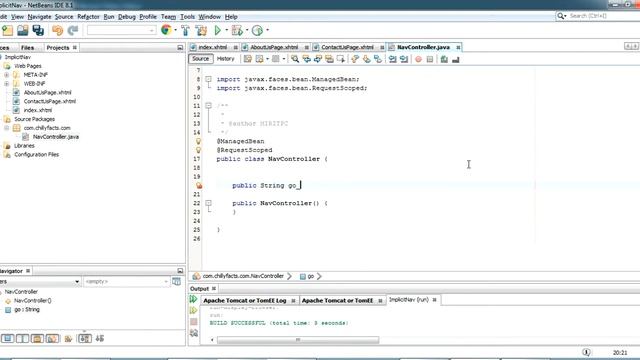
Task: Click the Previous Bookmark icon
Action: (355, 59)
